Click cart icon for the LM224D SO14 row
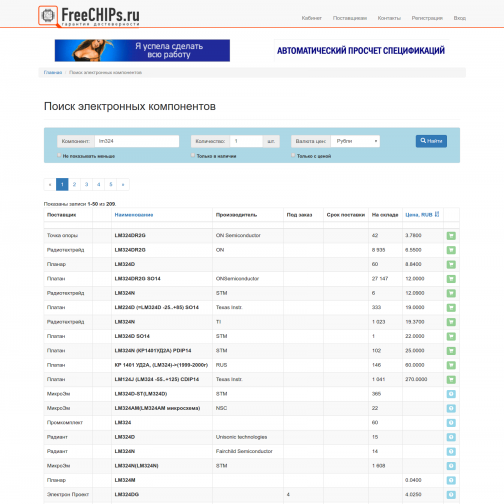This screenshot has width=504, height=504. 451,308
